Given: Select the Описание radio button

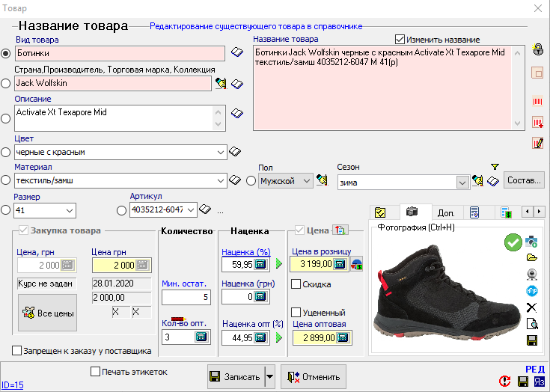Looking at the screenshot, I should pos(6,118).
